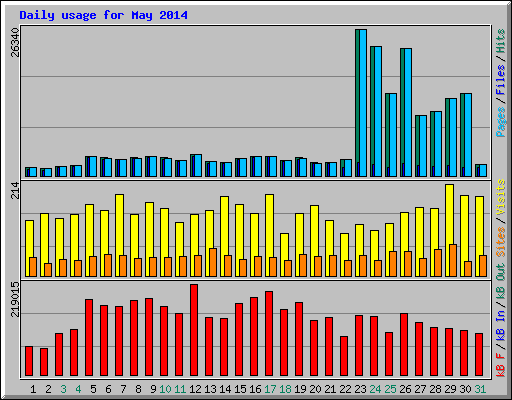Click the 'Pages' legend label
This screenshot has width=512, height=400.
501,122
